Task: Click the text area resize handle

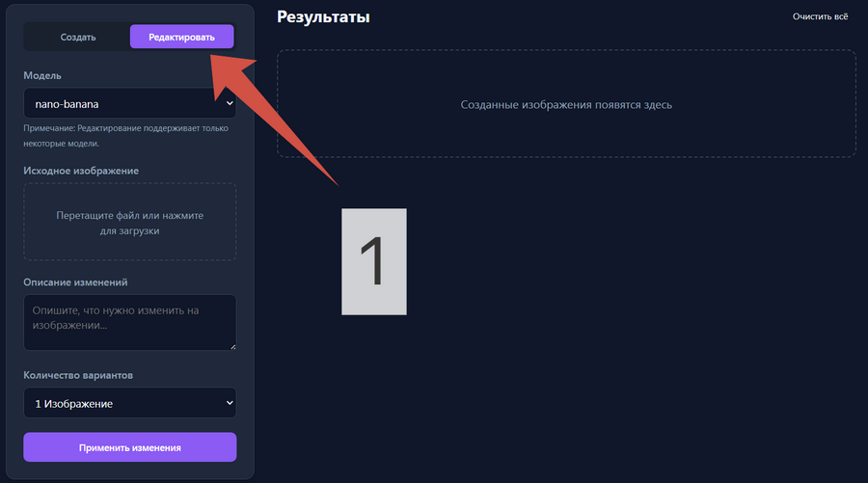Action: (x=231, y=345)
